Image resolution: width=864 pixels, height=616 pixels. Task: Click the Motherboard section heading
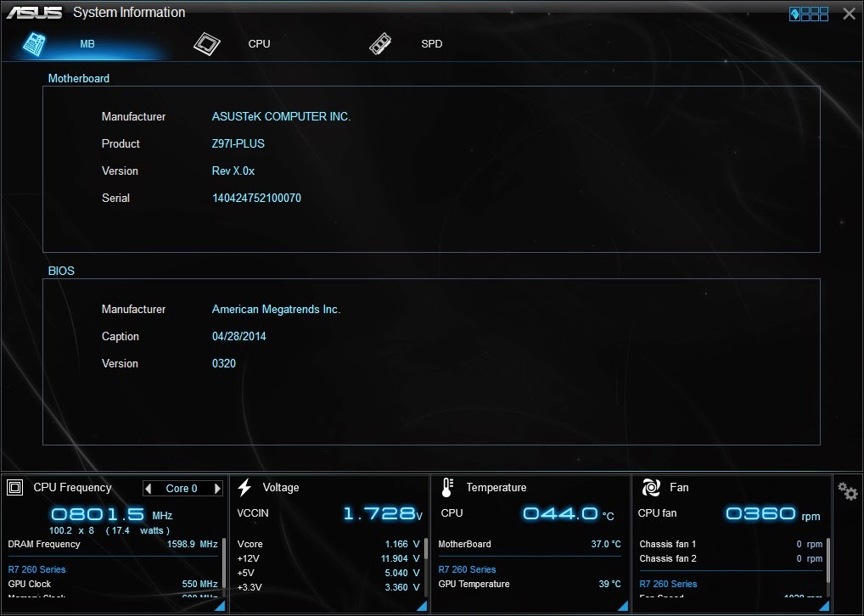click(x=79, y=79)
